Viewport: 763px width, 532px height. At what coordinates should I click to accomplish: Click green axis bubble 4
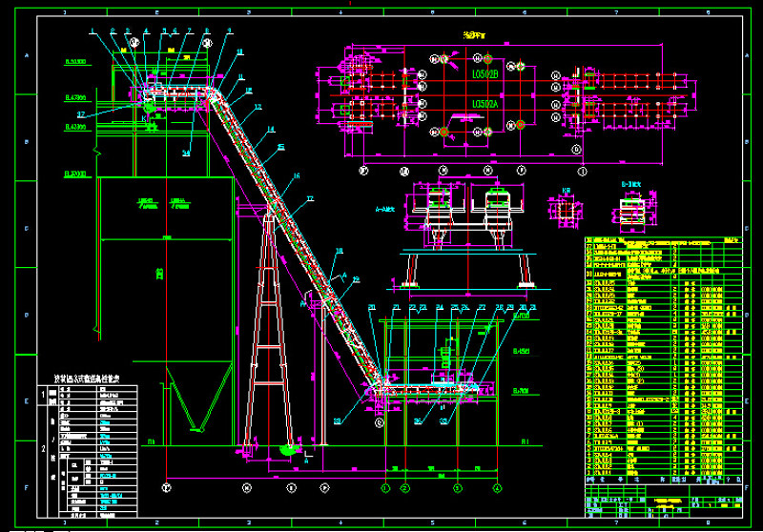pos(497,488)
